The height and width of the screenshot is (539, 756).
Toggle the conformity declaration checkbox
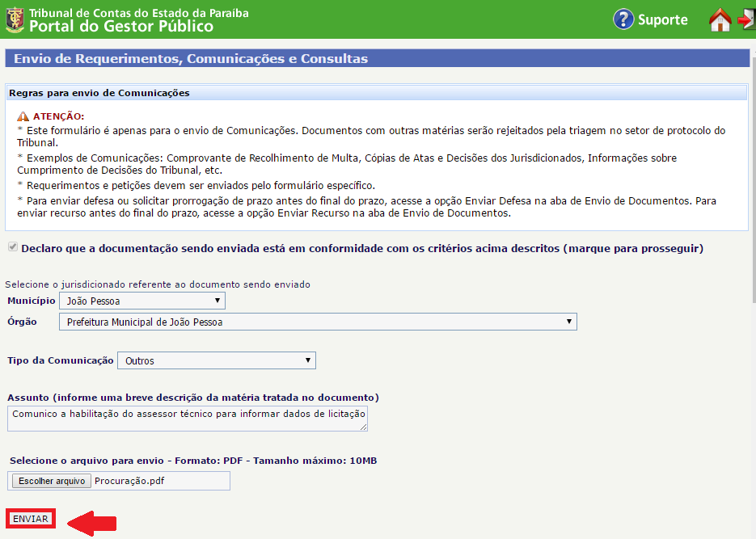tap(12, 247)
